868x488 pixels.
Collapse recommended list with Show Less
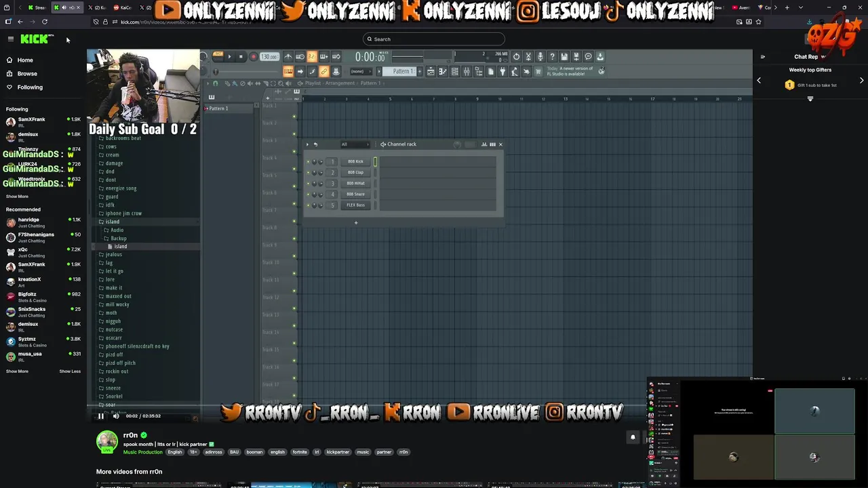click(x=70, y=371)
